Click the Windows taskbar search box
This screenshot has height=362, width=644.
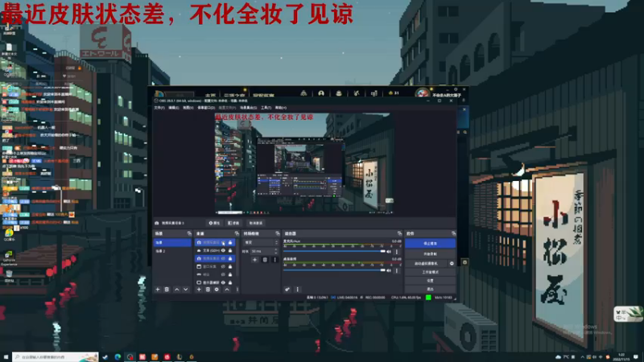(x=55, y=357)
